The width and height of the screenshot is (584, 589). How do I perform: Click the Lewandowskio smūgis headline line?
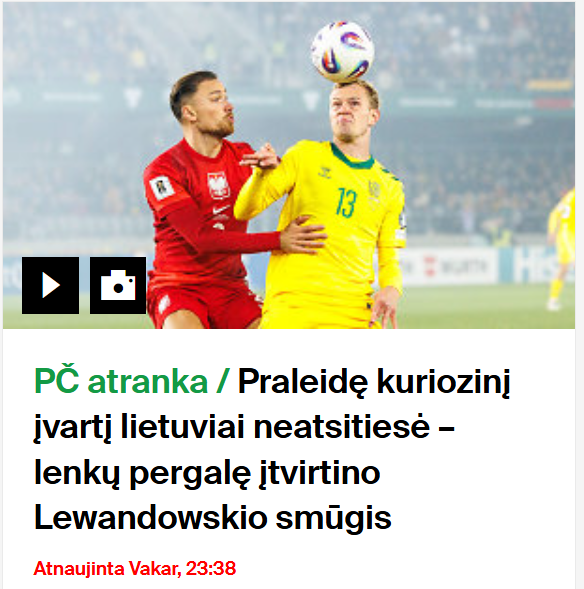(x=213, y=517)
